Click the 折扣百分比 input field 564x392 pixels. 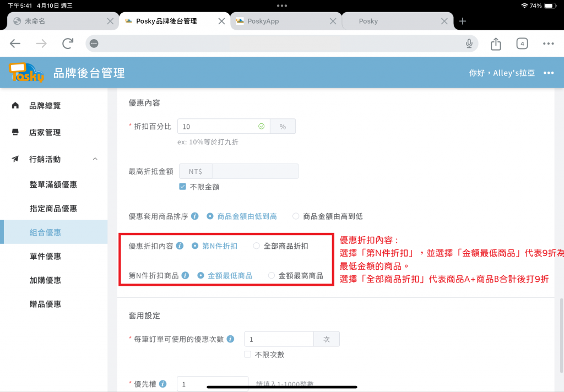(x=224, y=126)
